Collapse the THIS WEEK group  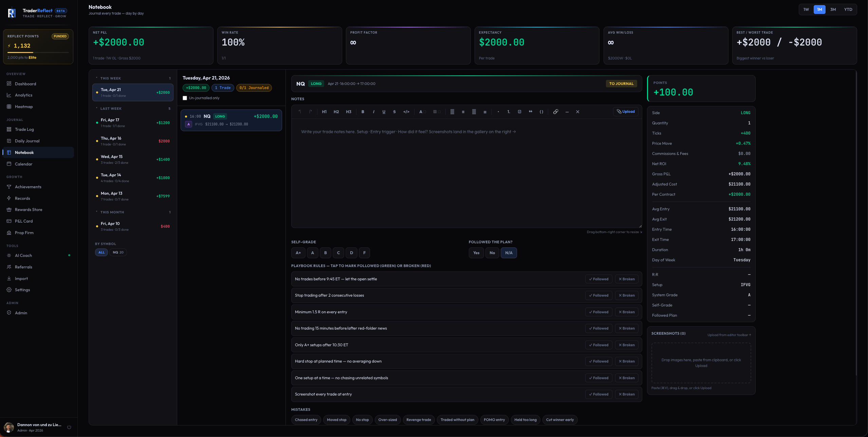[x=133, y=78]
